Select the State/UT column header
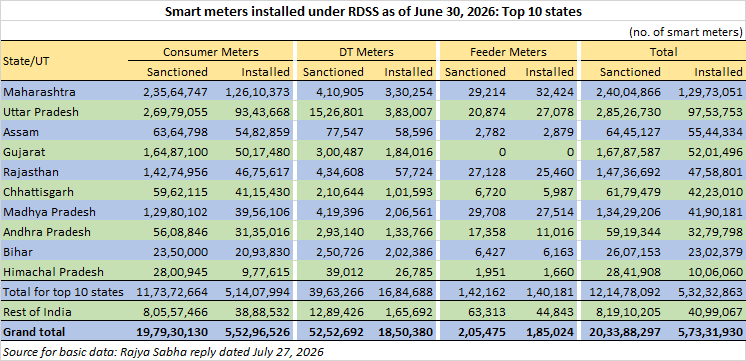 tap(26, 61)
